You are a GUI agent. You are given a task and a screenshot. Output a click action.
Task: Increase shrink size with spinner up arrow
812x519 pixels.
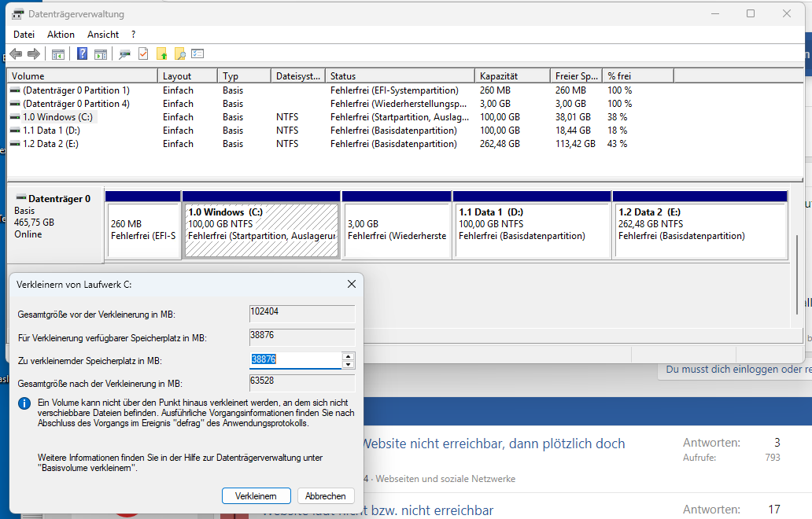point(349,356)
